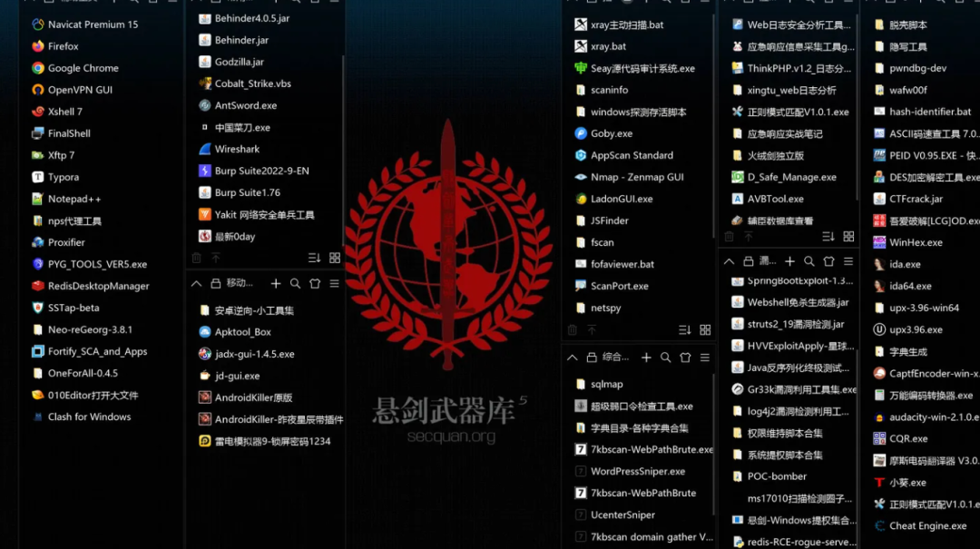Toggle lock on panel above SpringBootExploit
Image resolution: width=980 pixels, height=549 pixels.
click(x=748, y=261)
